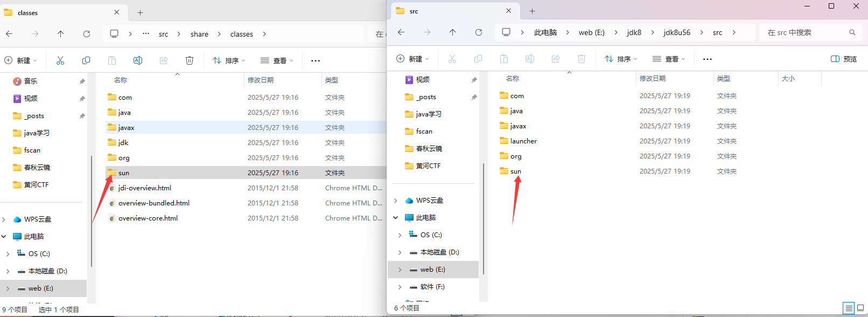The width and height of the screenshot is (868, 317).
Task: Go up one level in classes window
Action: (61, 34)
